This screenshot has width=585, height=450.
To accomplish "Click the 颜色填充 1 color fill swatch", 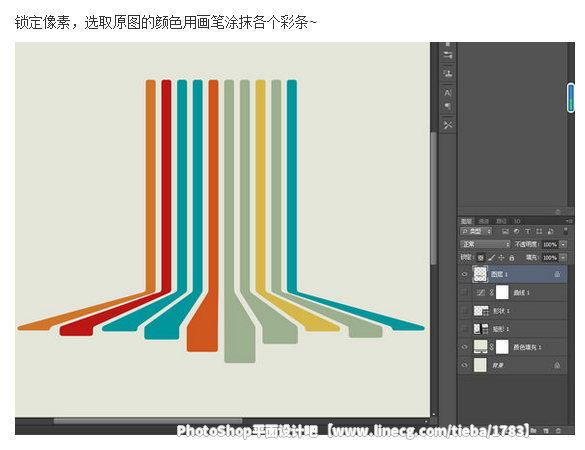I will click(481, 347).
